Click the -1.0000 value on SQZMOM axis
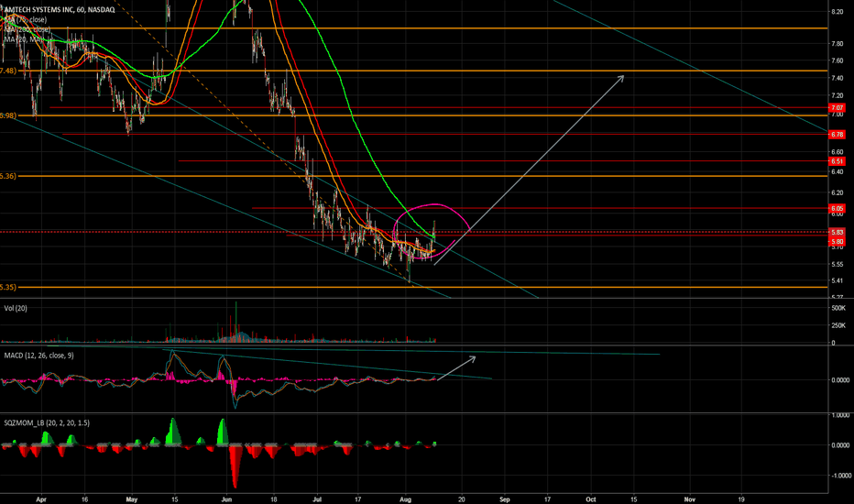The height and width of the screenshot is (504, 854). pos(840,476)
